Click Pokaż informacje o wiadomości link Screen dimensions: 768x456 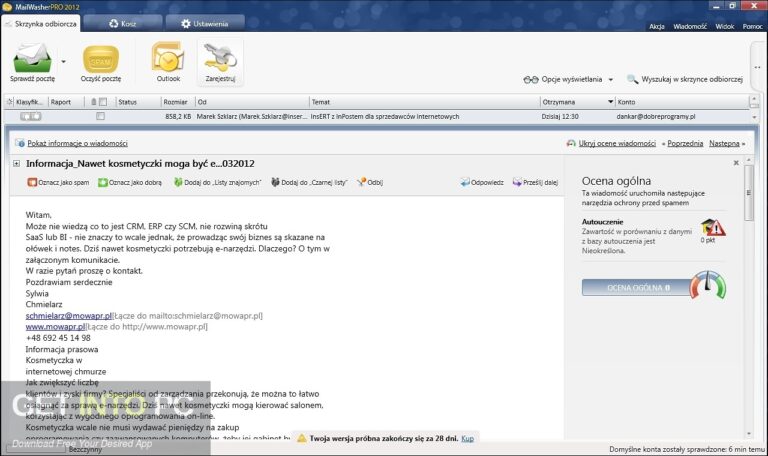[77, 144]
